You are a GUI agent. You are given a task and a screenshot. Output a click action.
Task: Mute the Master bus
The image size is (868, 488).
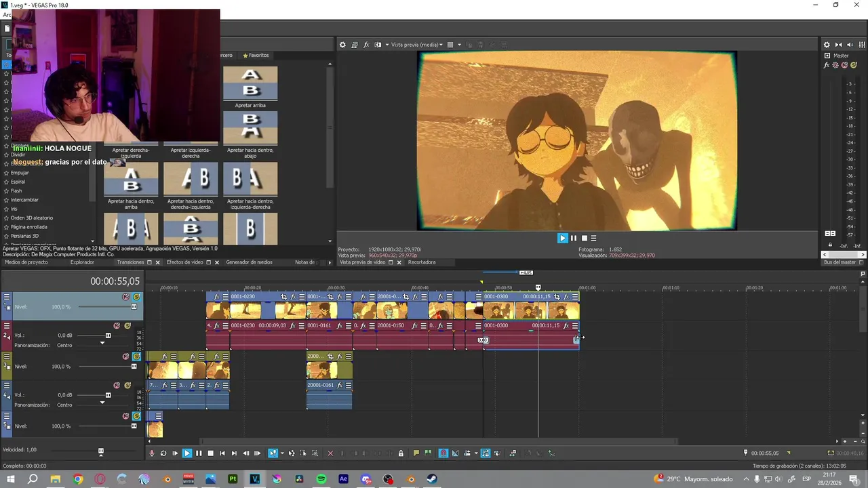point(844,65)
